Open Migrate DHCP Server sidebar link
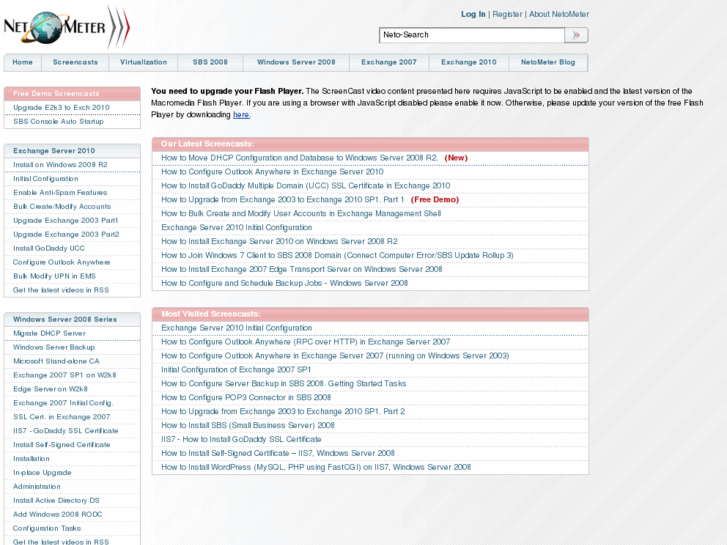 point(49,333)
